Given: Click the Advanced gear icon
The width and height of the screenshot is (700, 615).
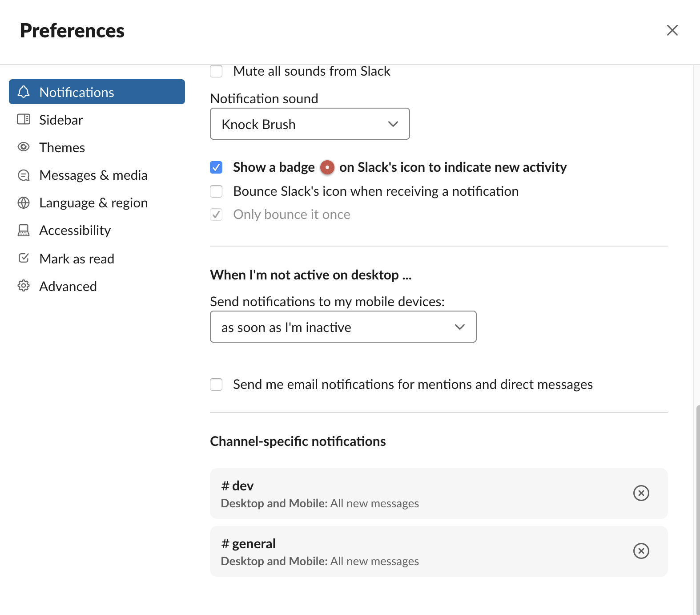Looking at the screenshot, I should tap(24, 286).
